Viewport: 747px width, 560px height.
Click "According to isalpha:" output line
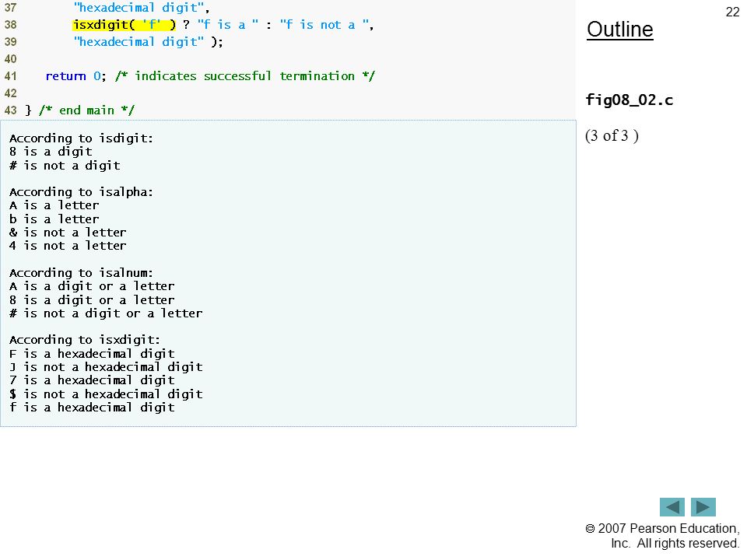tap(81, 192)
